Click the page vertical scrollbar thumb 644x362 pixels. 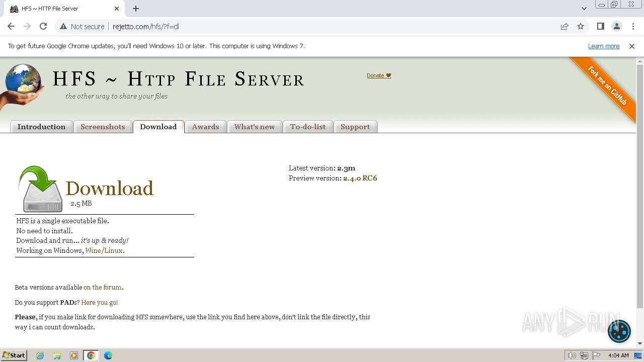point(640,186)
